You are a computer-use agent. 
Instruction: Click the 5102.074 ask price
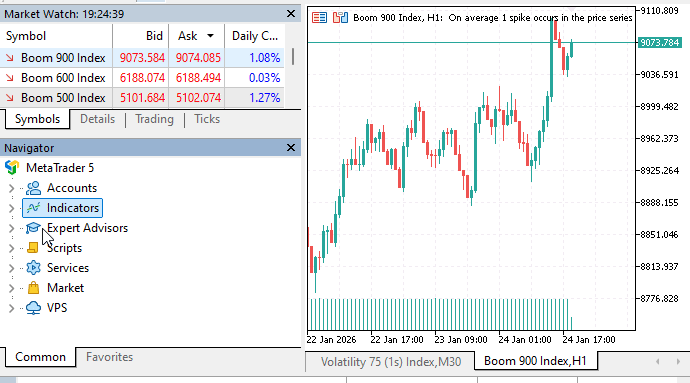click(x=198, y=98)
